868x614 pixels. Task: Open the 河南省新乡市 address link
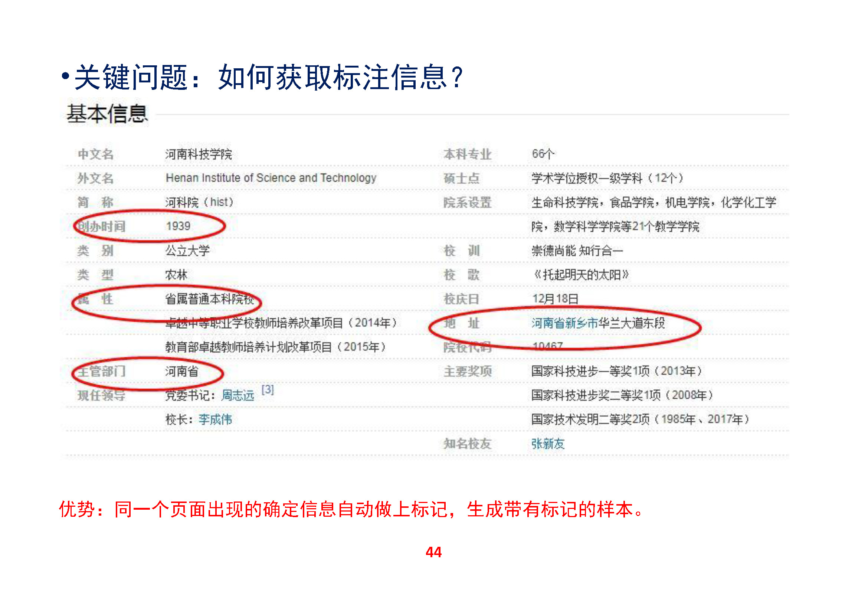(x=564, y=323)
